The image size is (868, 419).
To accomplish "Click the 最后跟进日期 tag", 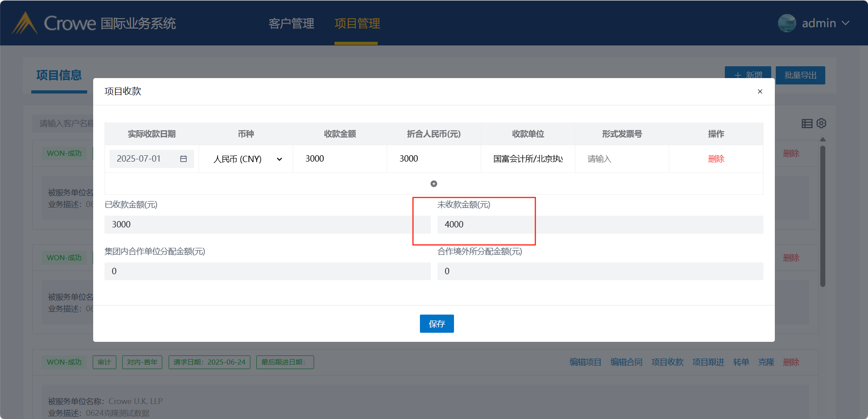I will click(285, 362).
